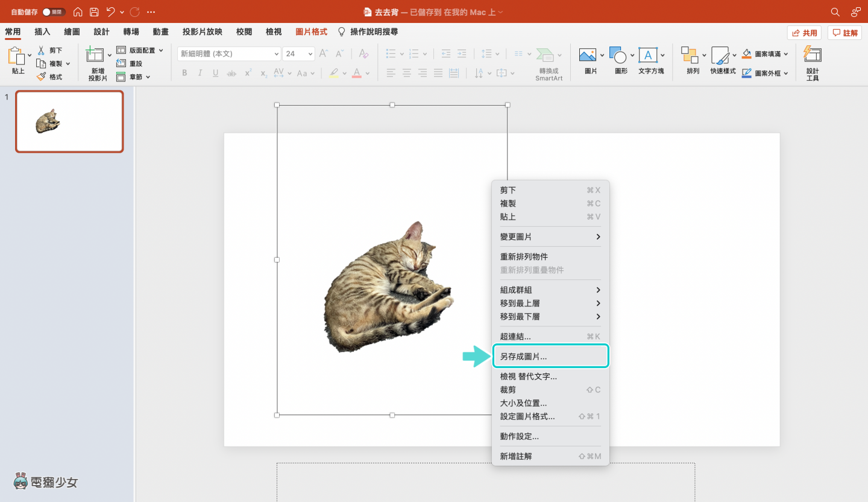Click the New Slide (新增投影片) icon
Image resolution: width=868 pixels, height=502 pixels.
[x=95, y=55]
